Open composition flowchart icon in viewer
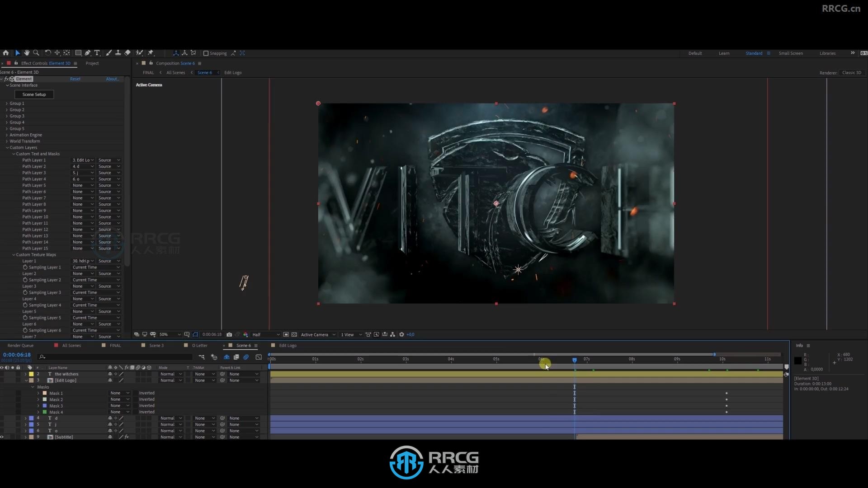Screen dimensions: 868x488 pos(392,334)
